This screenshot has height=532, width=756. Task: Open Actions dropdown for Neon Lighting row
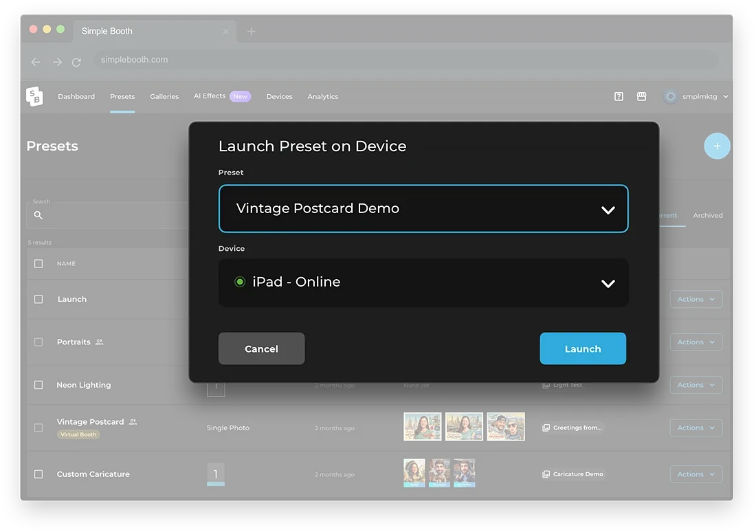[696, 385]
